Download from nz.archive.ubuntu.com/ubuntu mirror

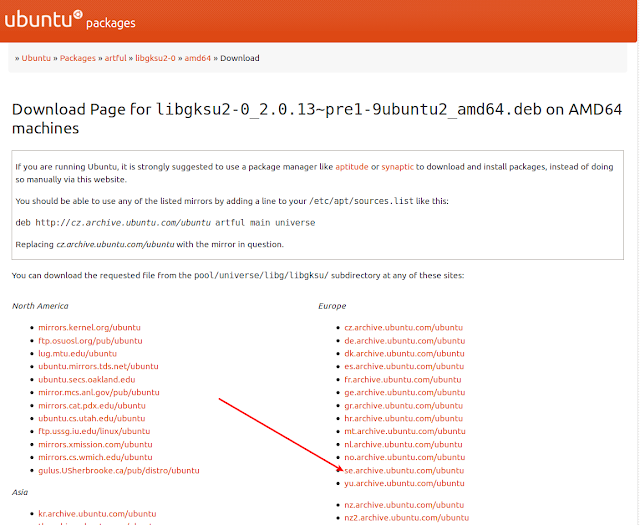404,505
